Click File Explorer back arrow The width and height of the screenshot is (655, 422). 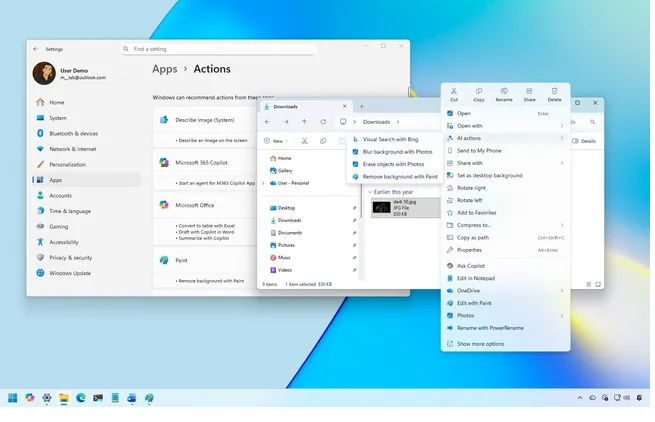[x=267, y=122]
